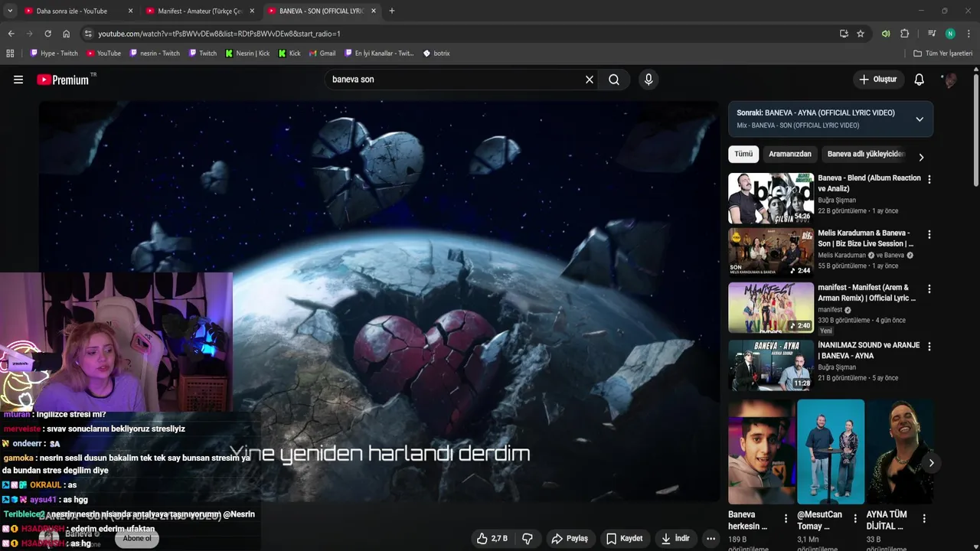The width and height of the screenshot is (980, 551).
Task: Select the Aramanızdan filter chip
Action: tap(789, 155)
